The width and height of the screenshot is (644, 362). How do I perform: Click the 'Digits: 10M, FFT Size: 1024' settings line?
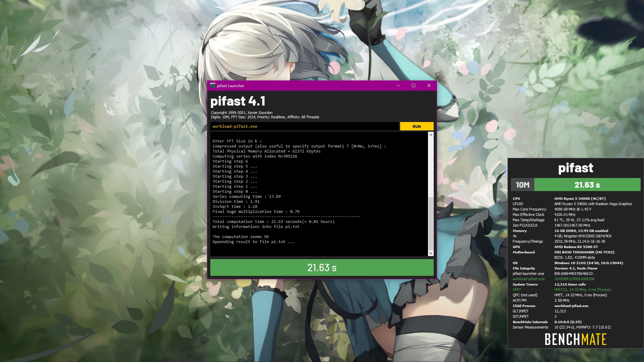point(265,117)
